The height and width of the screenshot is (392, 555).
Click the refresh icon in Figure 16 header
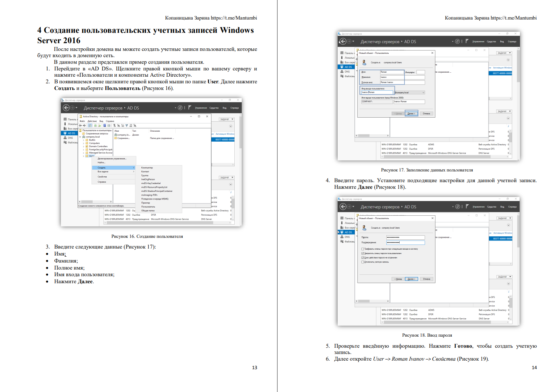[x=180, y=108]
